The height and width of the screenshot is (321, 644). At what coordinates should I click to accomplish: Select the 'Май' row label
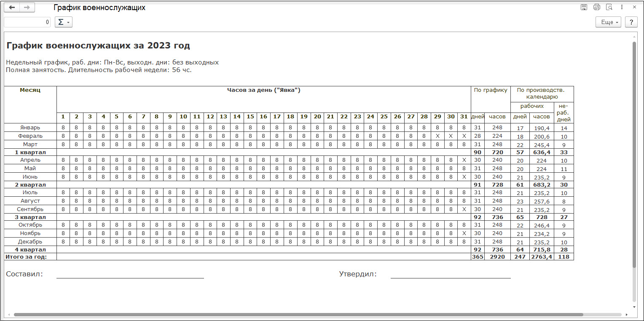click(x=30, y=168)
